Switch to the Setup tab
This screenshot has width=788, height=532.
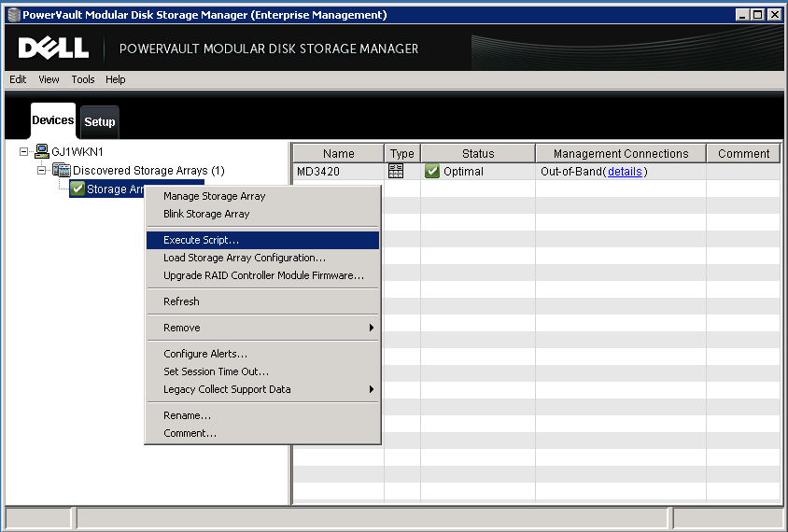pos(100,121)
